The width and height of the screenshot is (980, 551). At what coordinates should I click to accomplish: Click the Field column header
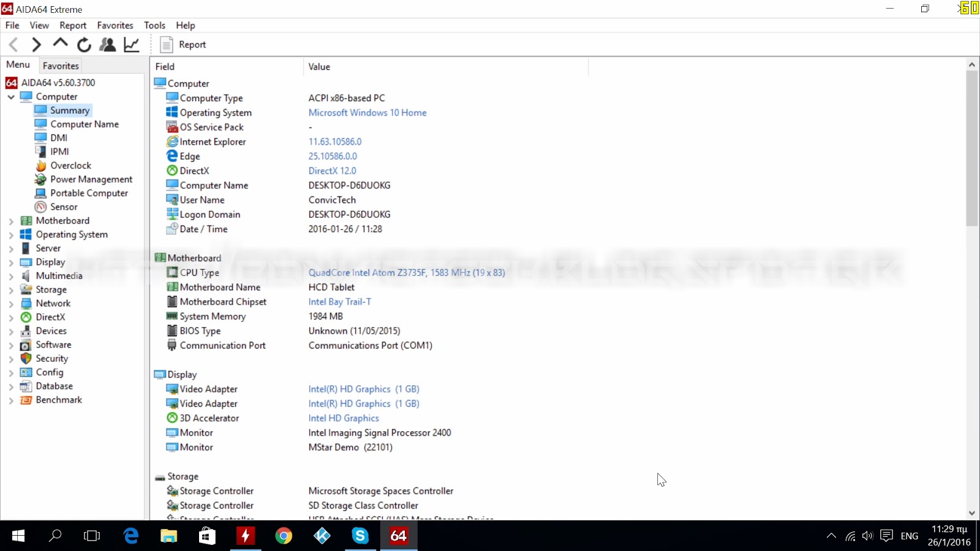pos(227,67)
